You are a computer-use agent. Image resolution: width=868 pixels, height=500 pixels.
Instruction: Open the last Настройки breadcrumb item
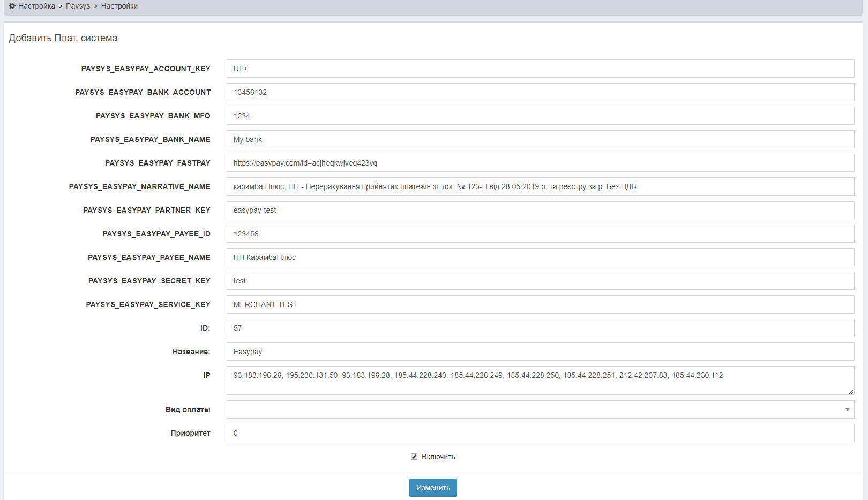point(119,6)
